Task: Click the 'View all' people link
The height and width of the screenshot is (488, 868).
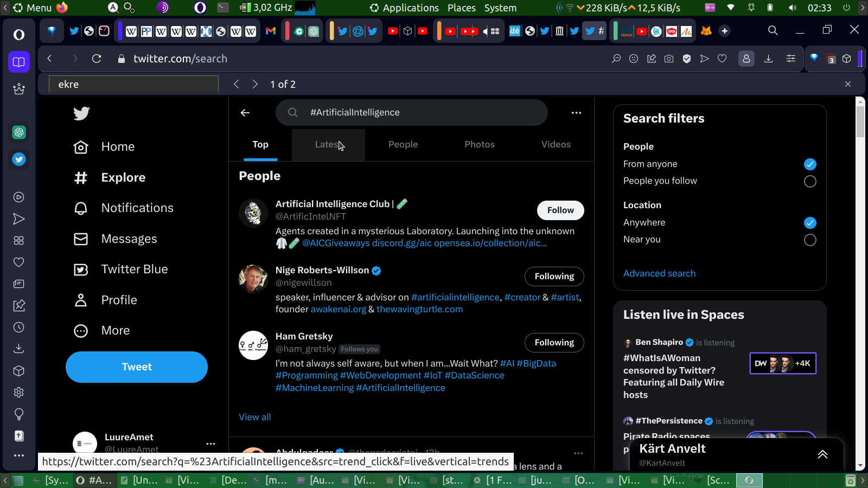Action: (x=255, y=418)
